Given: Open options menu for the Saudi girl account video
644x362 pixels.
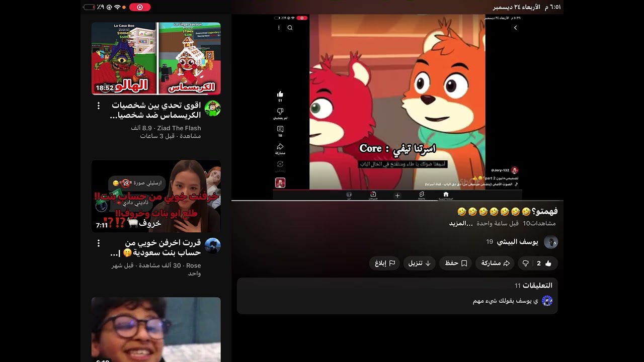Looking at the screenshot, I should tap(99, 243).
